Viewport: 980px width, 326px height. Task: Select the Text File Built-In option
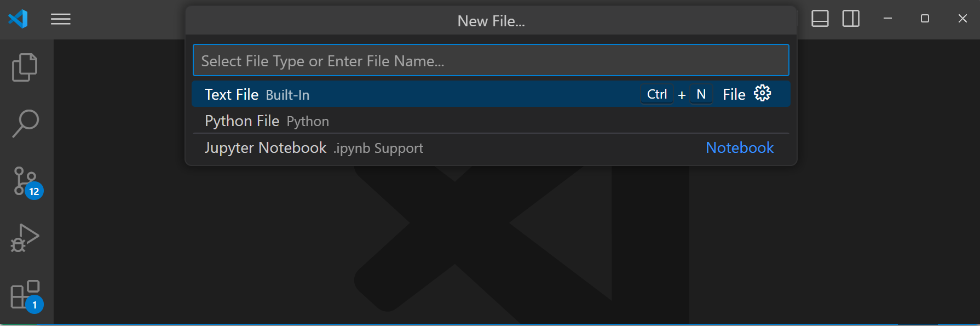click(257, 95)
